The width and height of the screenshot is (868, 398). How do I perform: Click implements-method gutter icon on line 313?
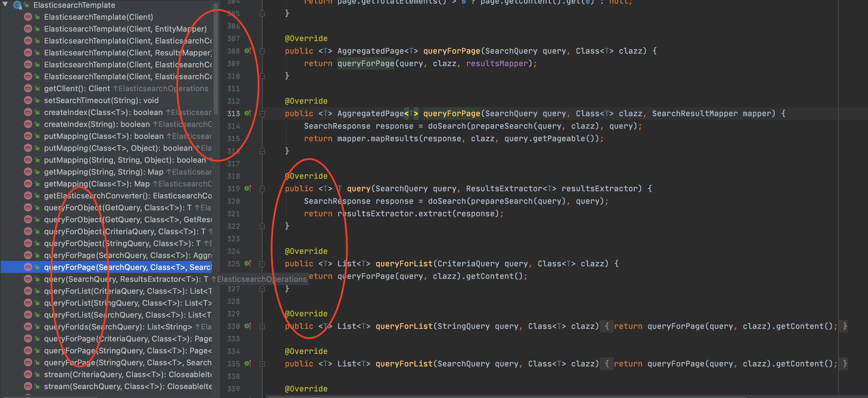click(248, 114)
